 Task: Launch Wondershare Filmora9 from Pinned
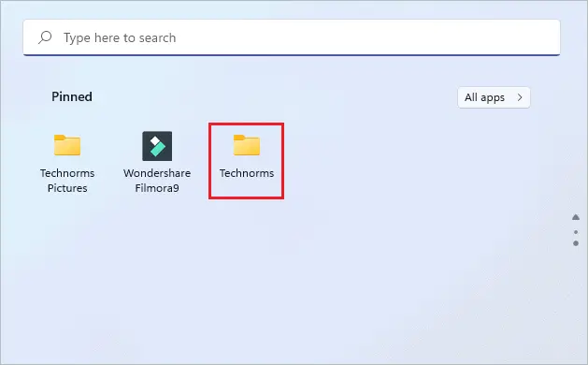point(157,163)
